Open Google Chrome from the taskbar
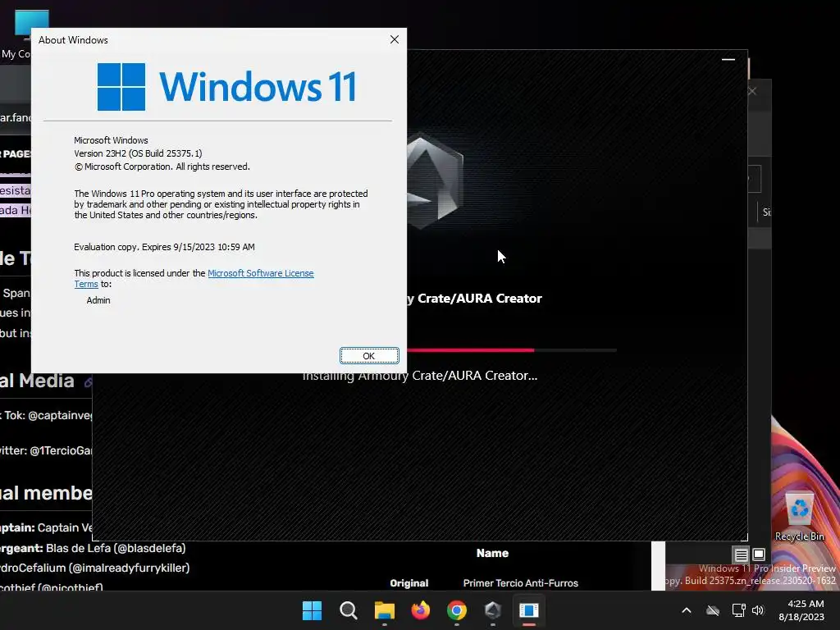Image resolution: width=840 pixels, height=630 pixels. point(456,610)
